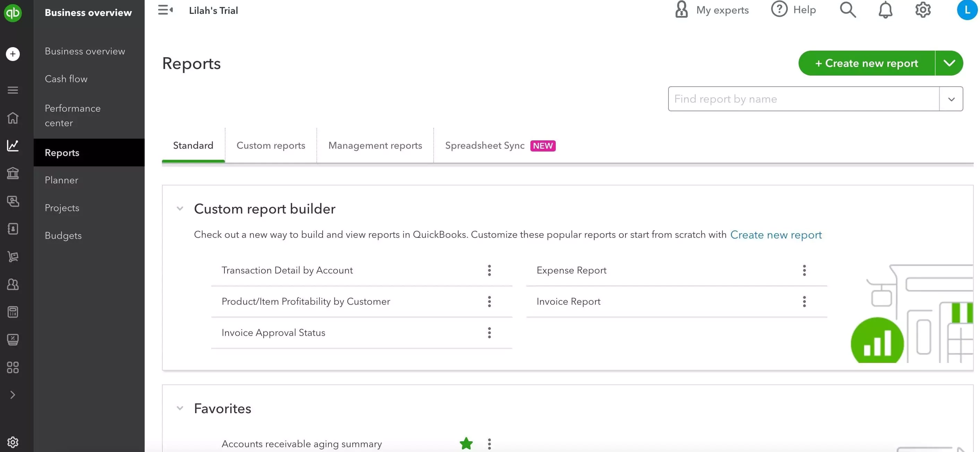Click the Find report by name field
Screen dimensions: 980x452
pyautogui.click(x=803, y=99)
